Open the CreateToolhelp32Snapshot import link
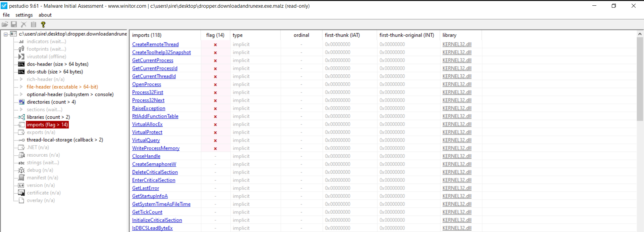644x232 pixels. (x=161, y=52)
